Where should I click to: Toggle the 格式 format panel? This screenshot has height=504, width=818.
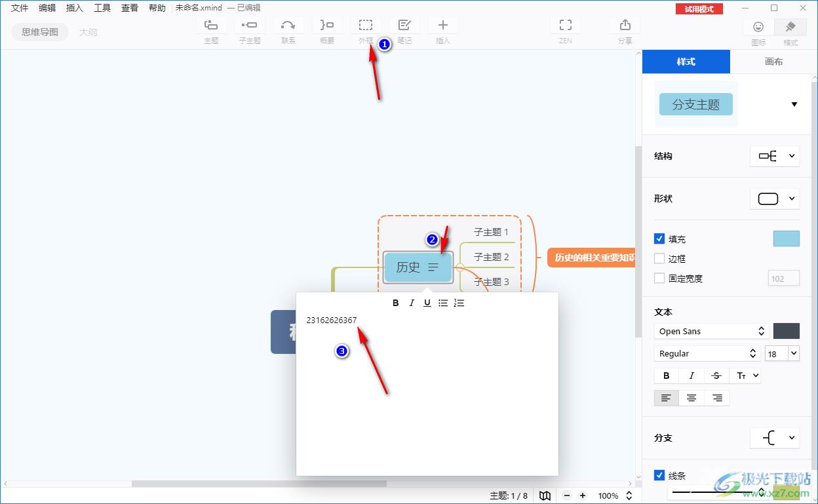(790, 27)
